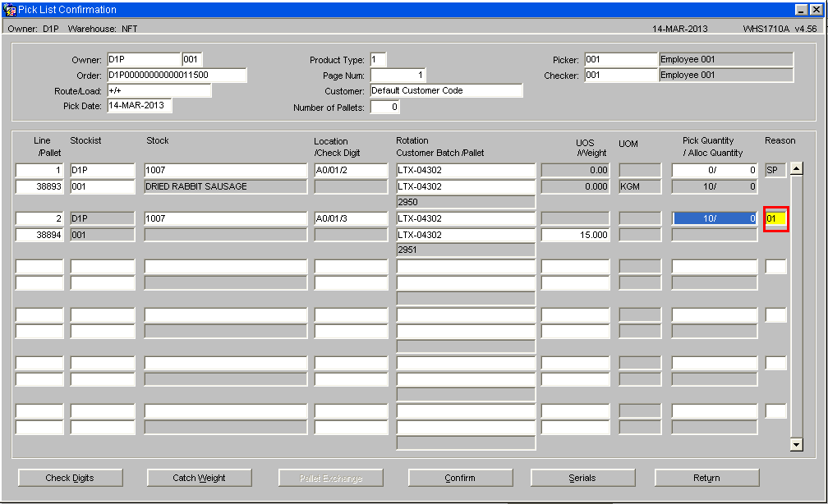
Task: Click the Checker name field Employee 001
Action: pos(726,75)
